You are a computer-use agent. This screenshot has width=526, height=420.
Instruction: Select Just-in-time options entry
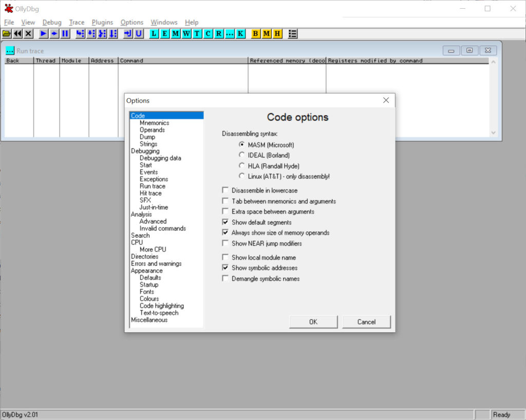154,207
